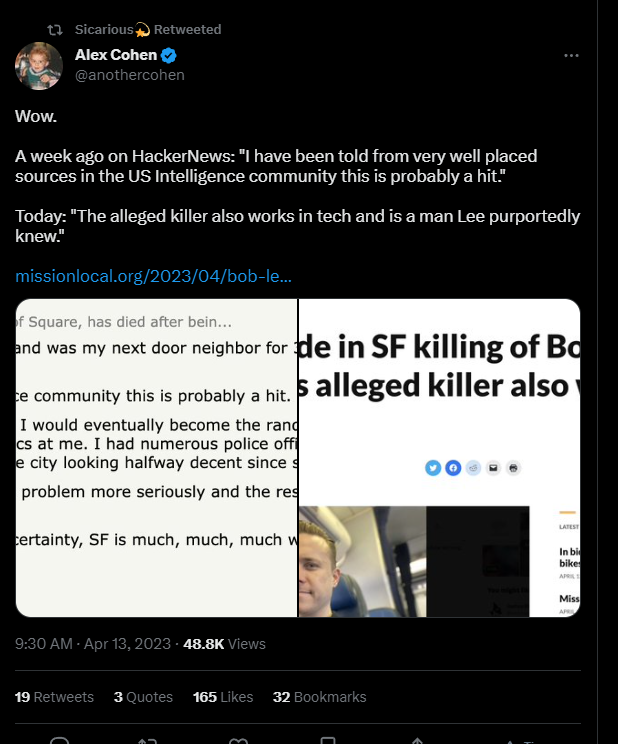The image size is (618, 744).
Task: Open the @anothercohen handle
Action: 129,75
